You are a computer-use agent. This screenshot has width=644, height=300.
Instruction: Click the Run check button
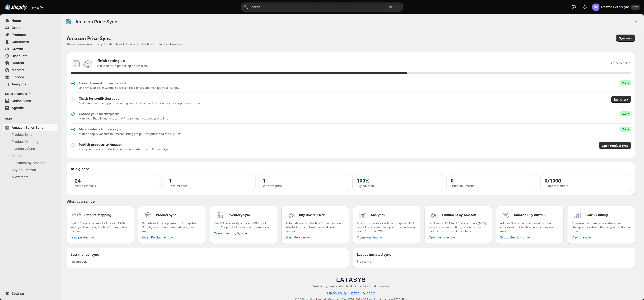point(621,99)
